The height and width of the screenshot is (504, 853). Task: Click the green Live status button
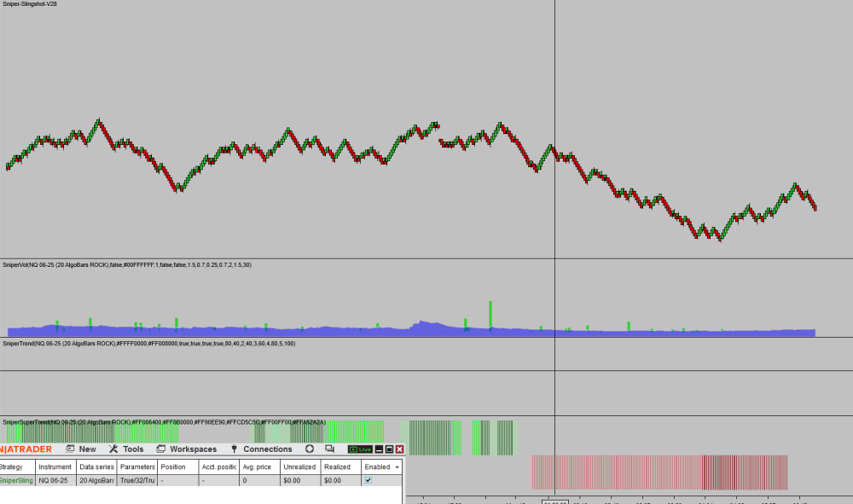click(360, 449)
